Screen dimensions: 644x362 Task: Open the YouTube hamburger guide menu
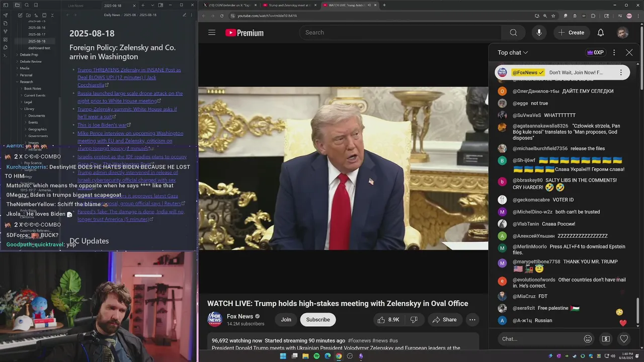(212, 33)
